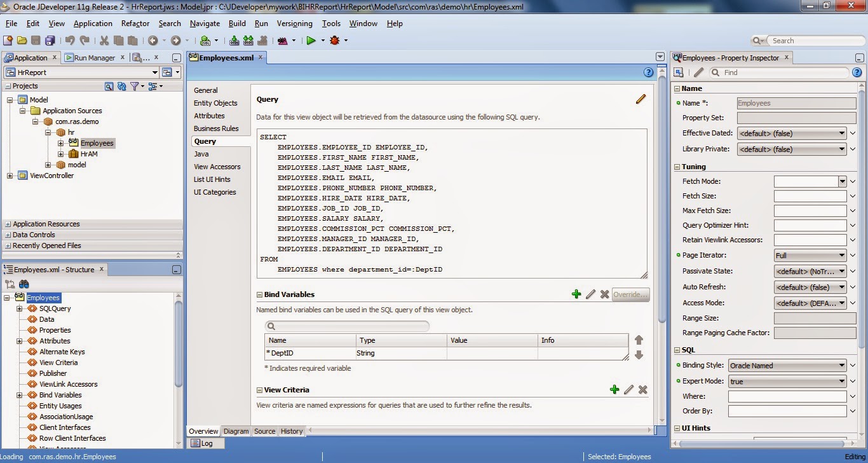The height and width of the screenshot is (463, 868).
Task: Select HrAM in the Projects tree
Action: [x=89, y=154]
